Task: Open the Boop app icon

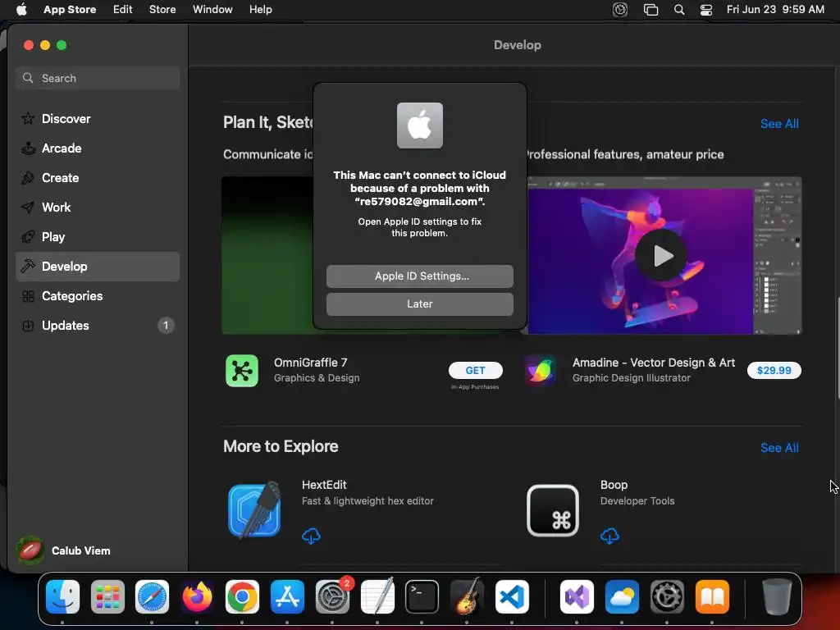Action: pyautogui.click(x=553, y=510)
